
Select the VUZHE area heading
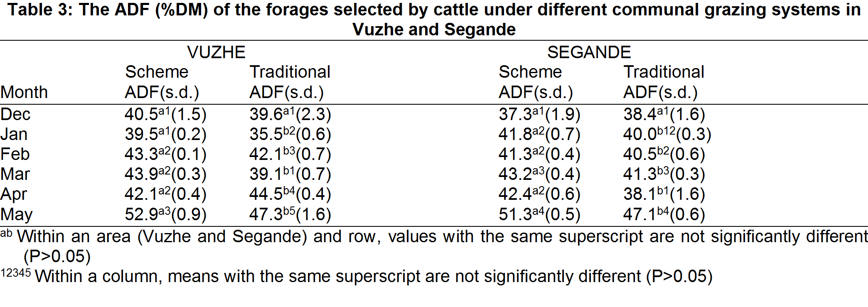(216, 52)
